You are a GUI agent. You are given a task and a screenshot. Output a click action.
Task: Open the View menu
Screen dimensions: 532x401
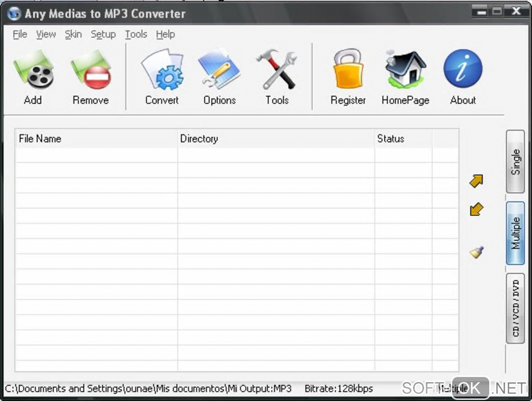[46, 34]
